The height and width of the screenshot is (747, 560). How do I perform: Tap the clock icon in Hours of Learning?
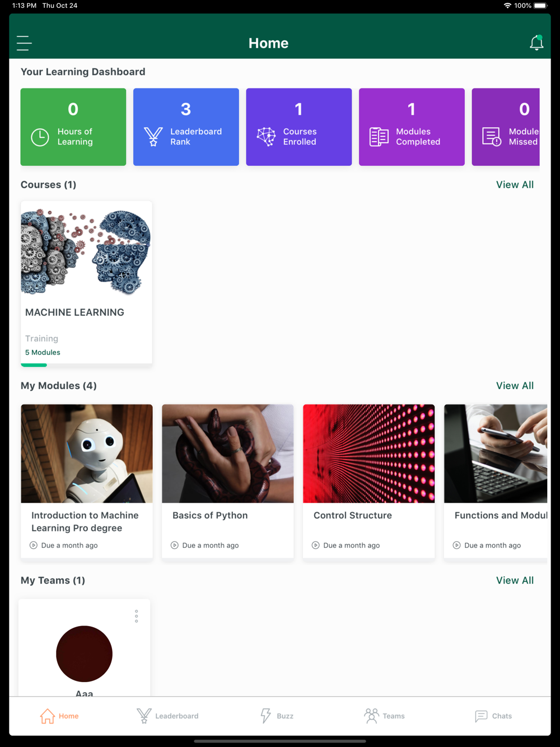[40, 137]
